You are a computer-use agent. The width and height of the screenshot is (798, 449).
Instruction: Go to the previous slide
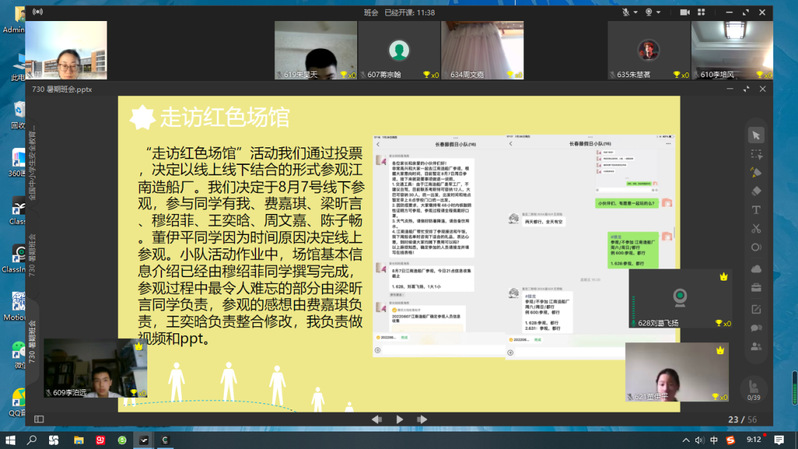click(377, 420)
